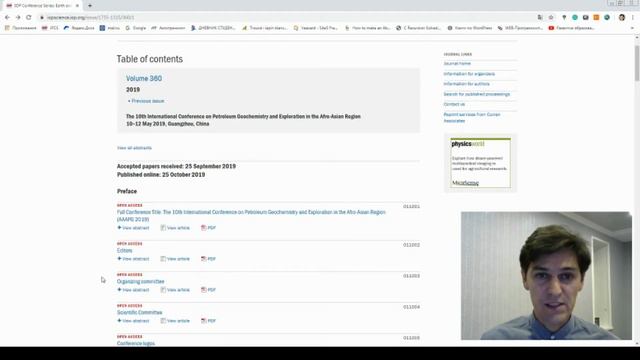The height and width of the screenshot is (360, 640).
Task: Open the Антиплагиат bookmark
Action: pyautogui.click(x=168, y=28)
